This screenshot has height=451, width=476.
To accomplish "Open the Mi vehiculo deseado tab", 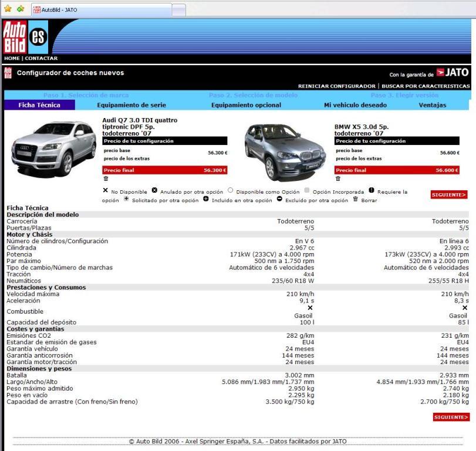I will point(356,105).
